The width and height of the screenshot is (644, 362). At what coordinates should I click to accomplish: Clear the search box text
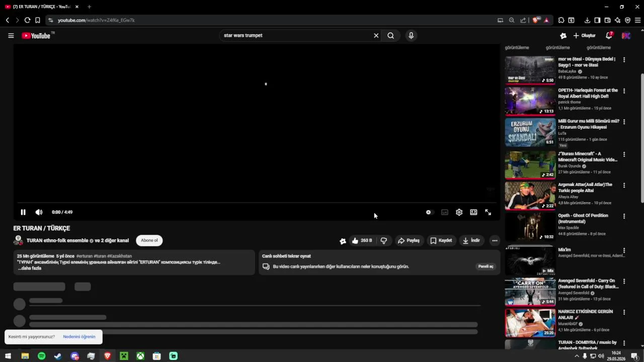(376, 36)
